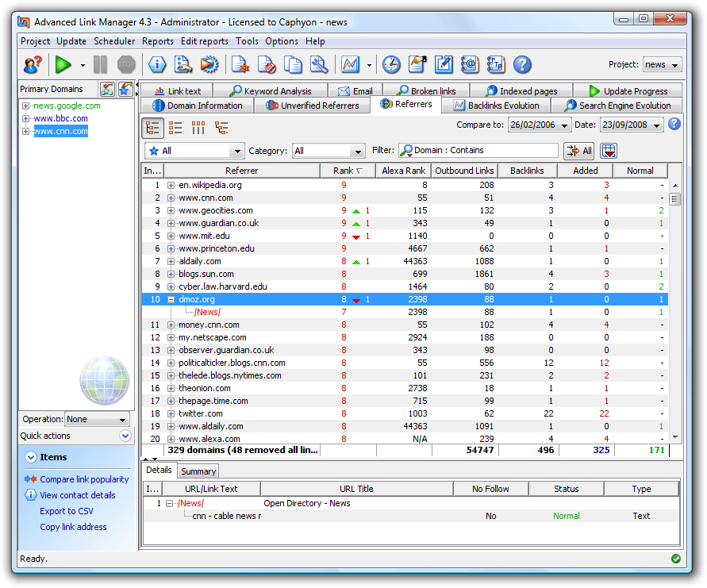This screenshot has height=588, width=707.
Task: Click Compare link popularity link
Action: click(x=84, y=479)
